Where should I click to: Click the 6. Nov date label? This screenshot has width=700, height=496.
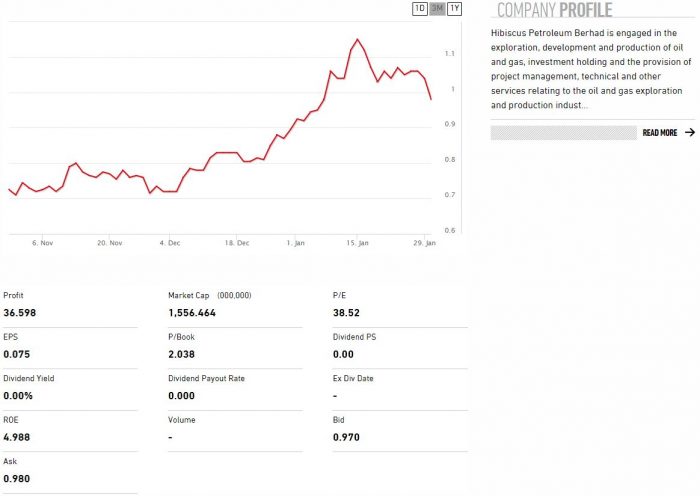point(42,242)
